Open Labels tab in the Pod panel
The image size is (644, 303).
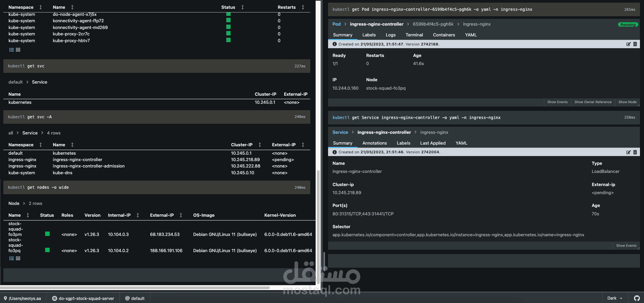[x=369, y=35]
